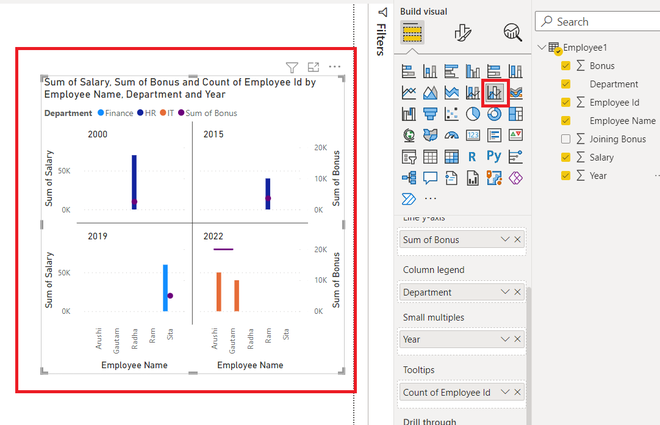Check the Joining Bonus field checkbox
Image resolution: width=660 pixels, height=425 pixels.
(x=566, y=139)
